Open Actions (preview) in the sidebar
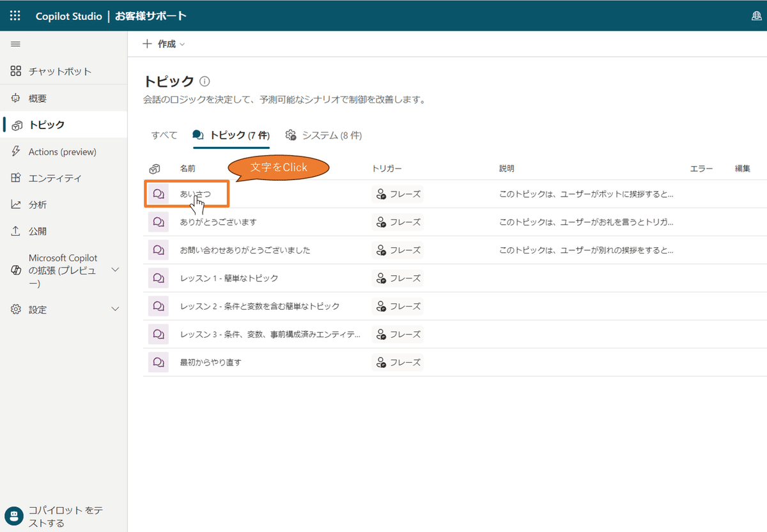Image resolution: width=767 pixels, height=532 pixels. (x=62, y=152)
